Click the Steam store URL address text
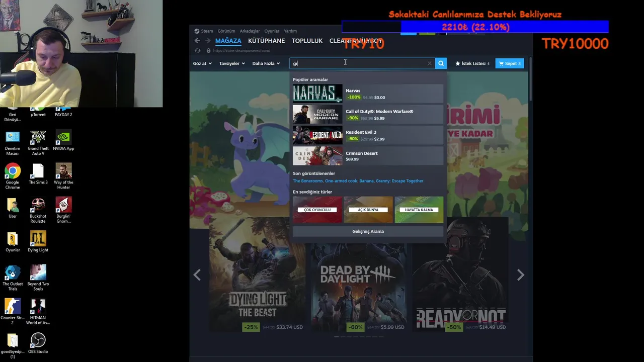This screenshot has height=362, width=644. coord(242,50)
